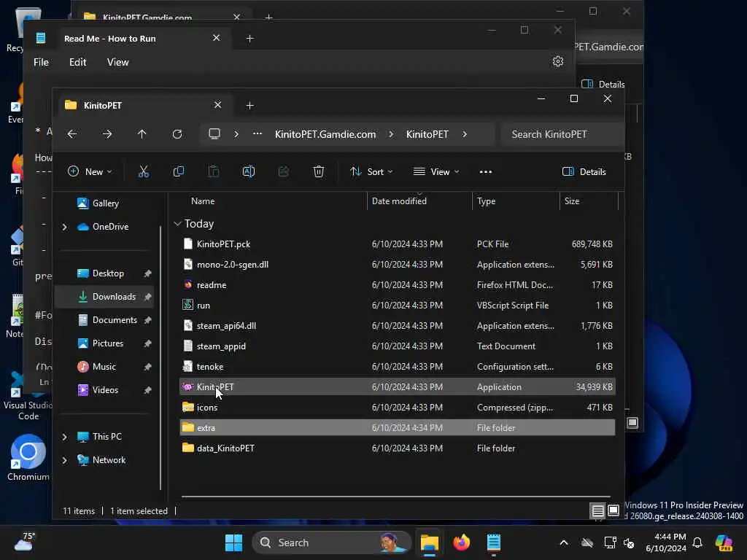The width and height of the screenshot is (747, 560).
Task: Expand chevron after KinitoPET.Gamdie.com breadcrumb
Action: (x=391, y=134)
